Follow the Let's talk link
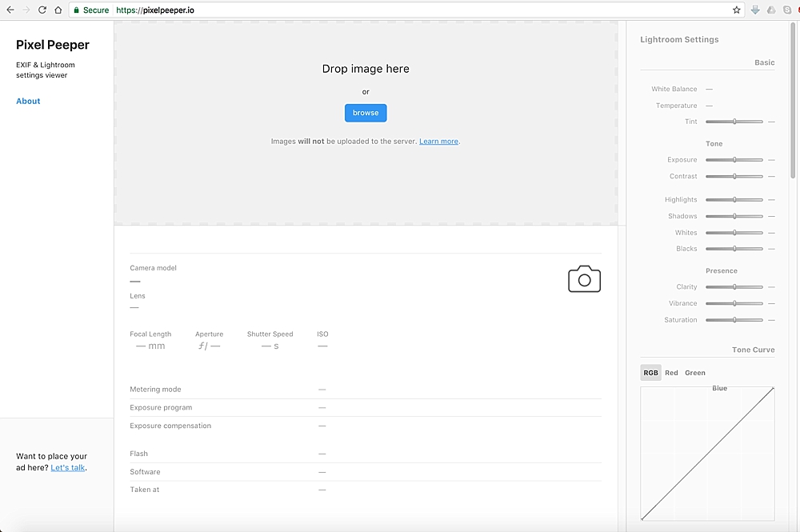Viewport: 800px width, 532px height. point(67,467)
